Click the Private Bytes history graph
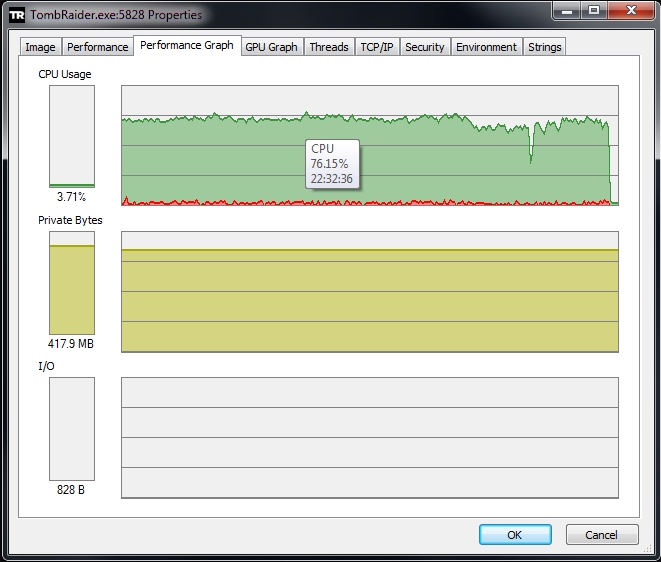 coord(370,292)
